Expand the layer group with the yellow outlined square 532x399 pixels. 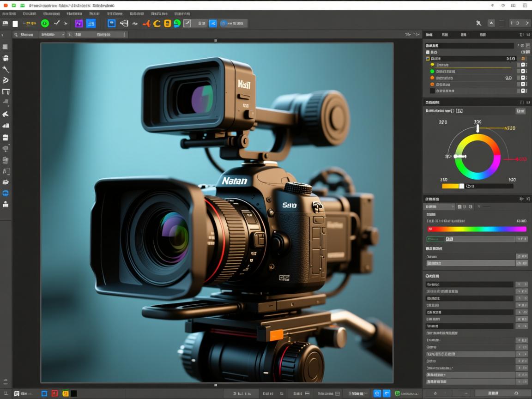[x=428, y=59]
